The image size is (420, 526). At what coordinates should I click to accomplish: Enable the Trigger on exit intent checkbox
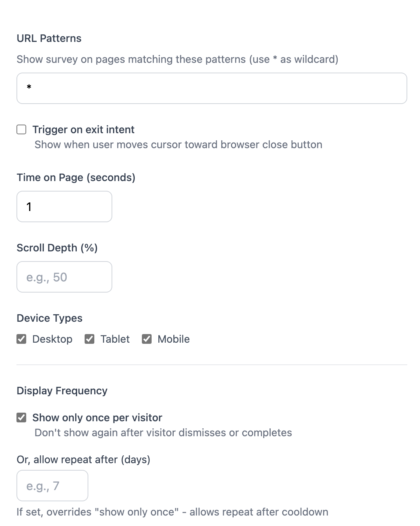(x=21, y=129)
